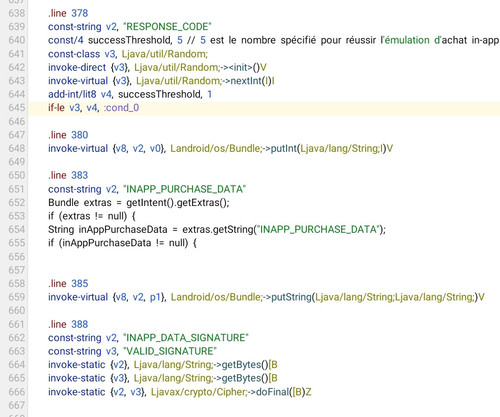This screenshot has height=417, width=500.
Task: Click line number 652 in gutter
Action: pyautogui.click(x=17, y=202)
